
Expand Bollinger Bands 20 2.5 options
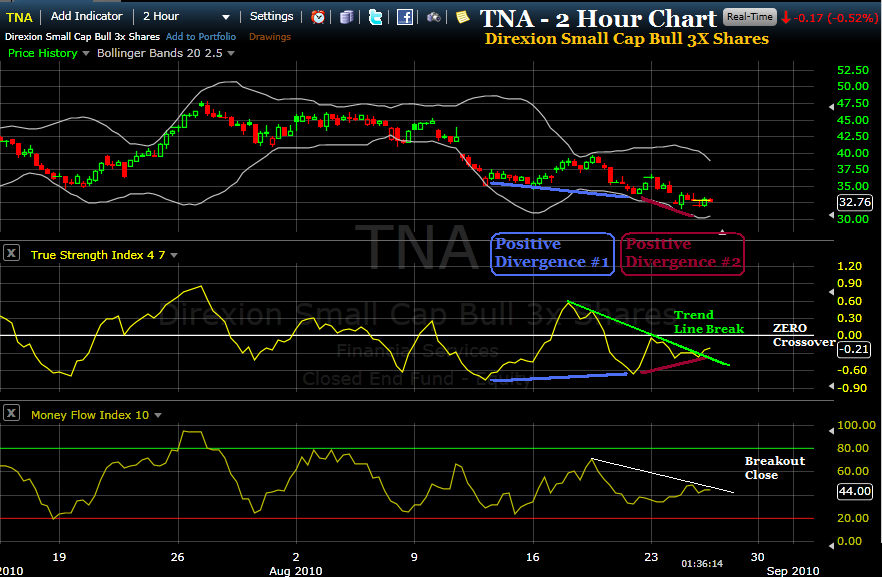point(231,53)
